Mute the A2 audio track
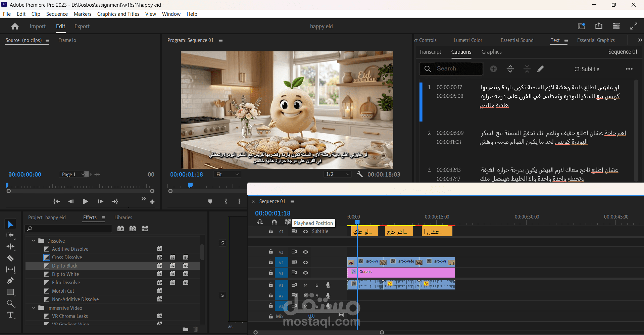Viewport: 644px width, 335px height. (305, 296)
